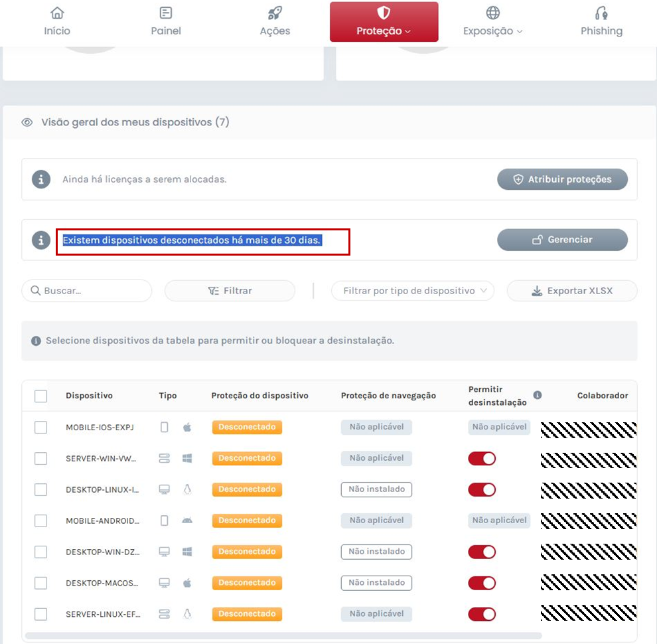Image resolution: width=657 pixels, height=644 pixels.
Task: Switch to the Phishing tab
Action: 601,21
